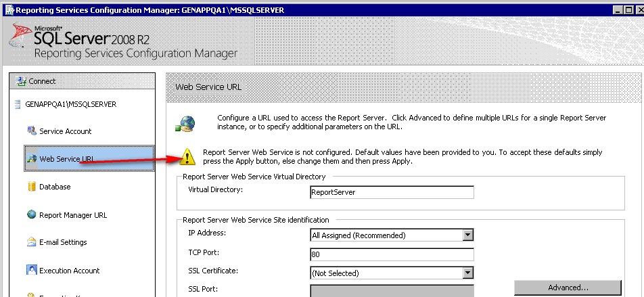Viewport: 644px width, 297px height.
Task: Select Web Service URL in the sidebar
Action: [89, 158]
